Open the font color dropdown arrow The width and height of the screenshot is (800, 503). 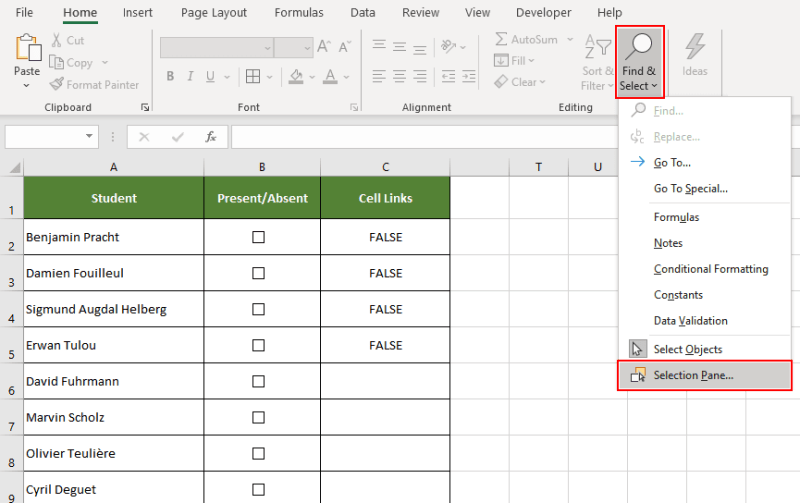(346, 77)
